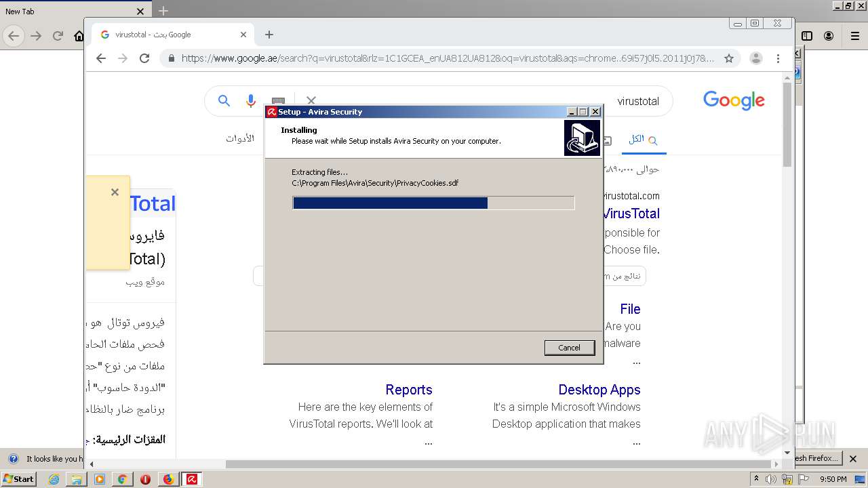Open the volume control in system tray
The height and width of the screenshot is (488, 868).
pos(771,479)
